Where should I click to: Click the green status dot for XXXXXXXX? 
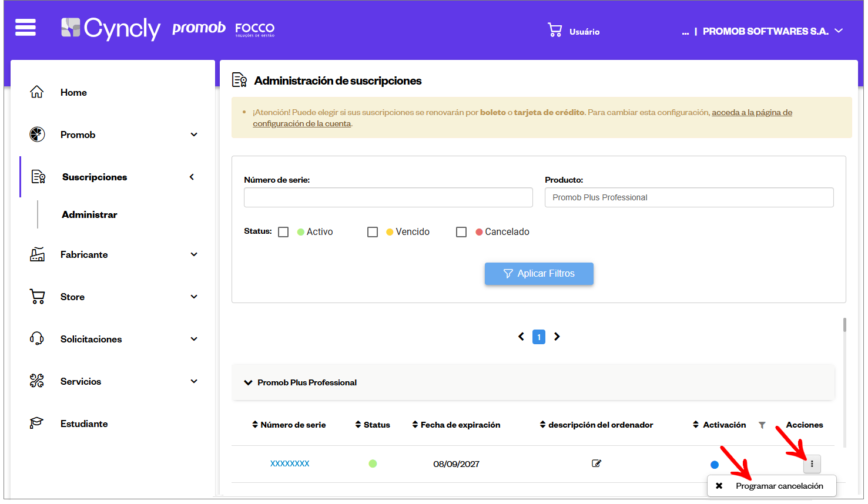[x=373, y=463]
